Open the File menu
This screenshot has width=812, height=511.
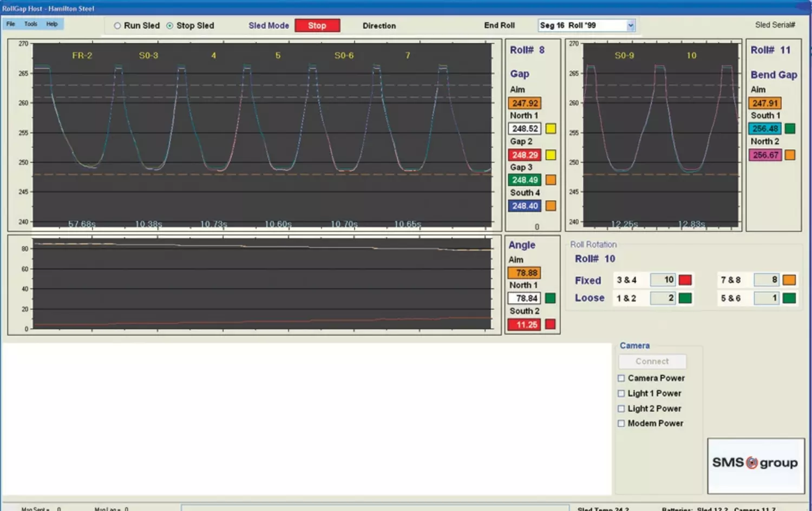tap(11, 24)
